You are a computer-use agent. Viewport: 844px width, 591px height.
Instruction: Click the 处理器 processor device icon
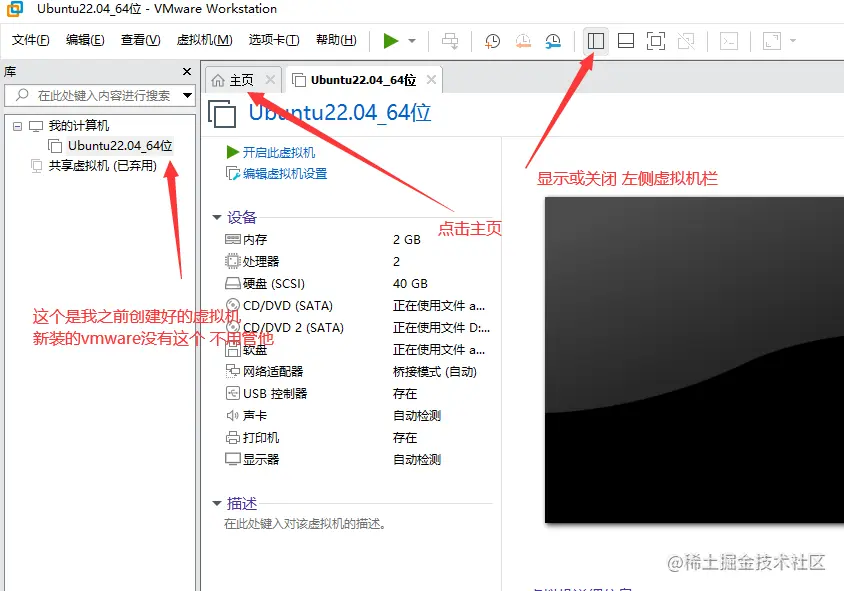coord(233,261)
